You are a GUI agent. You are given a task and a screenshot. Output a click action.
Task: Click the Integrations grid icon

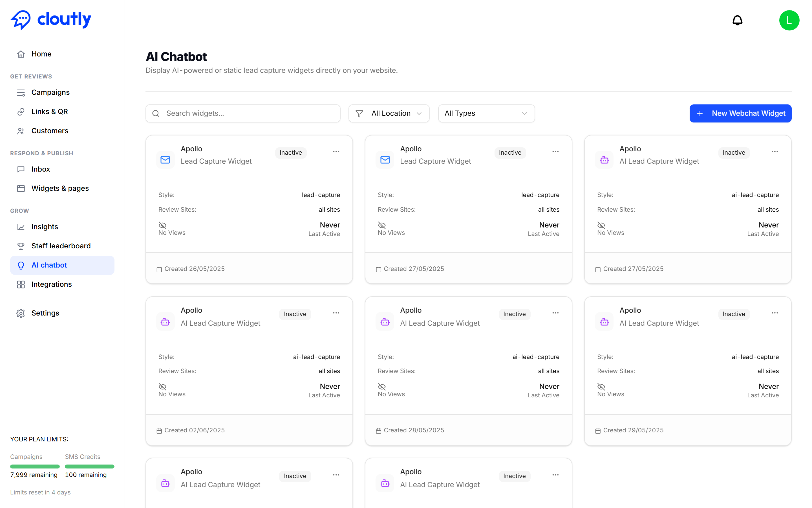pyautogui.click(x=21, y=284)
